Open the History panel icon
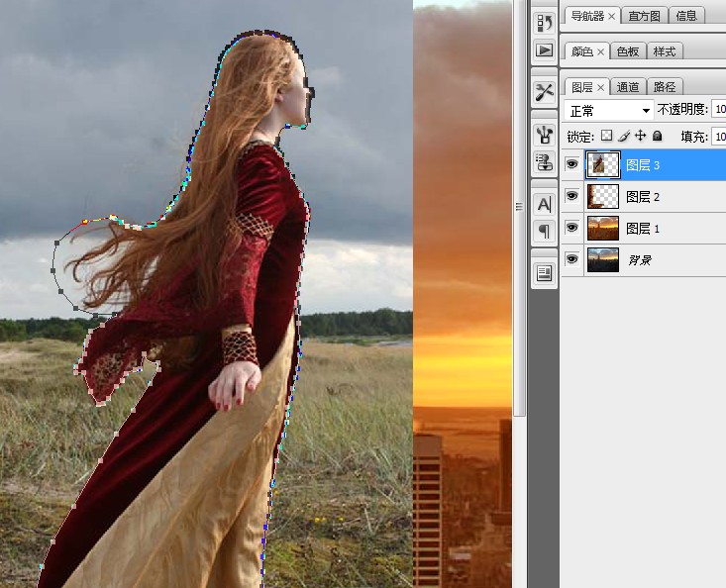This screenshot has width=726, height=588. 544,23
